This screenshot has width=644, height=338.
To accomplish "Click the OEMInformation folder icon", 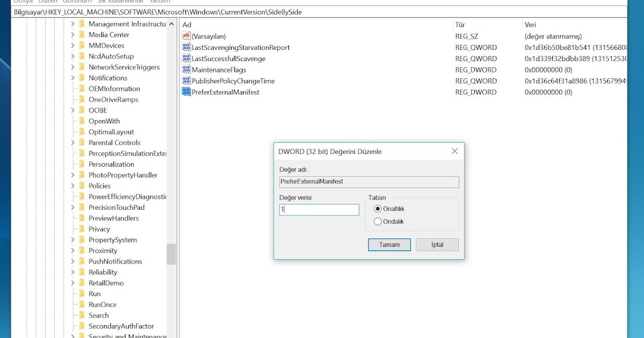I will pyautogui.click(x=82, y=89).
